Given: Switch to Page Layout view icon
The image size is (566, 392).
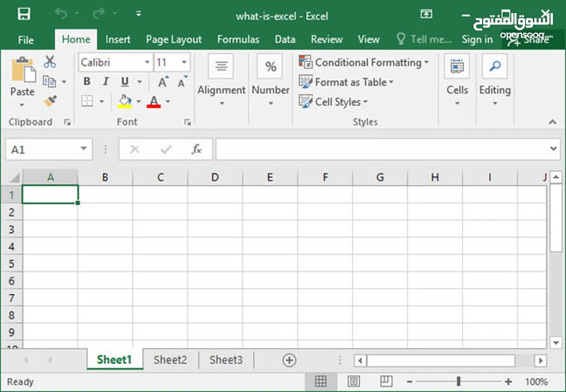Looking at the screenshot, I should pyautogui.click(x=354, y=381).
